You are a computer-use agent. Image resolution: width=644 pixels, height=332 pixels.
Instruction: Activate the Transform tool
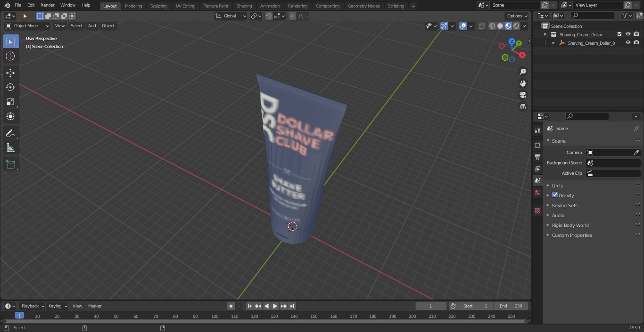point(10,116)
